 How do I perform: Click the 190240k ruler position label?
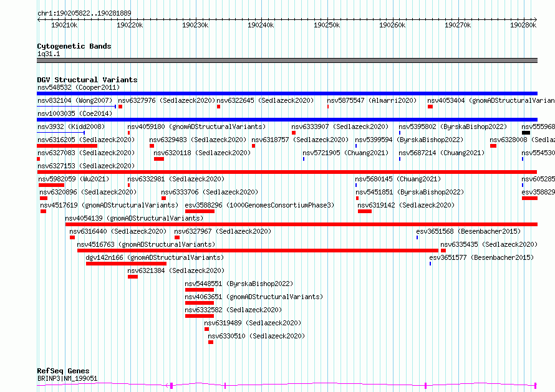(x=261, y=25)
